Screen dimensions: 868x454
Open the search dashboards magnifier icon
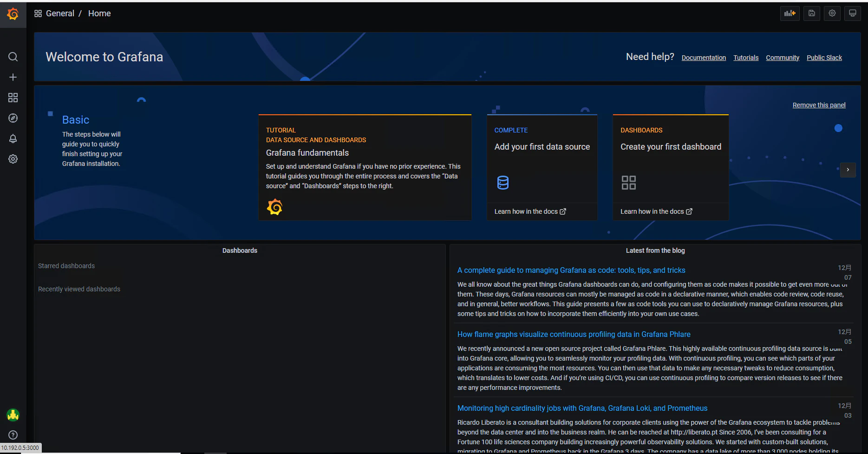tap(13, 57)
